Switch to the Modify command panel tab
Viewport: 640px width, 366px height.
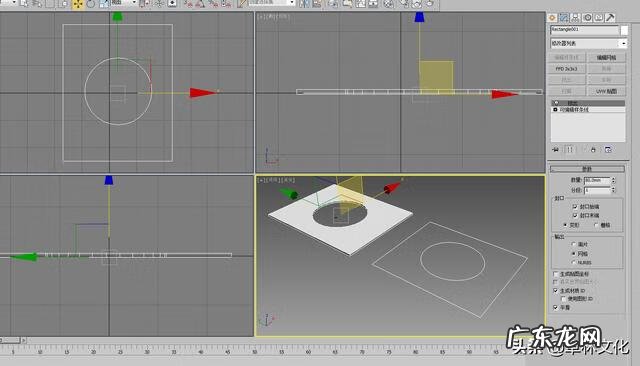coord(564,18)
